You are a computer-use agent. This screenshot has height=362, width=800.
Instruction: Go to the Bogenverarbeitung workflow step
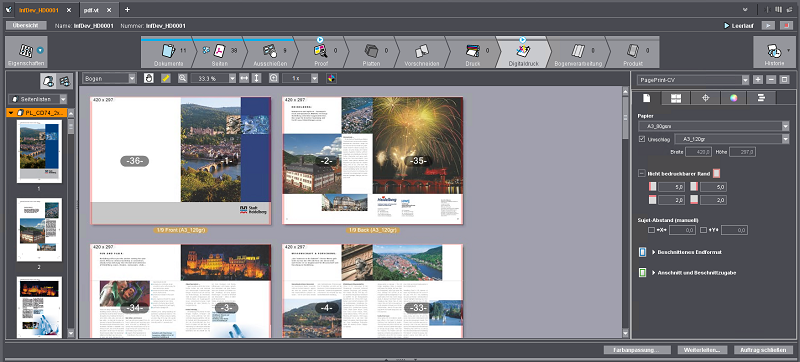click(x=578, y=53)
